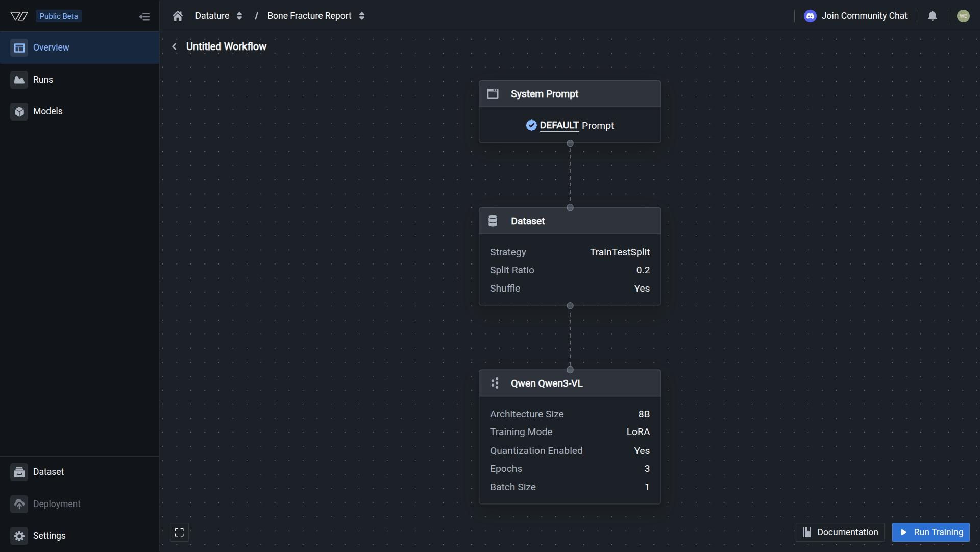Open the Models section from the sidebar
The width and height of the screenshot is (980, 552).
(x=47, y=111)
